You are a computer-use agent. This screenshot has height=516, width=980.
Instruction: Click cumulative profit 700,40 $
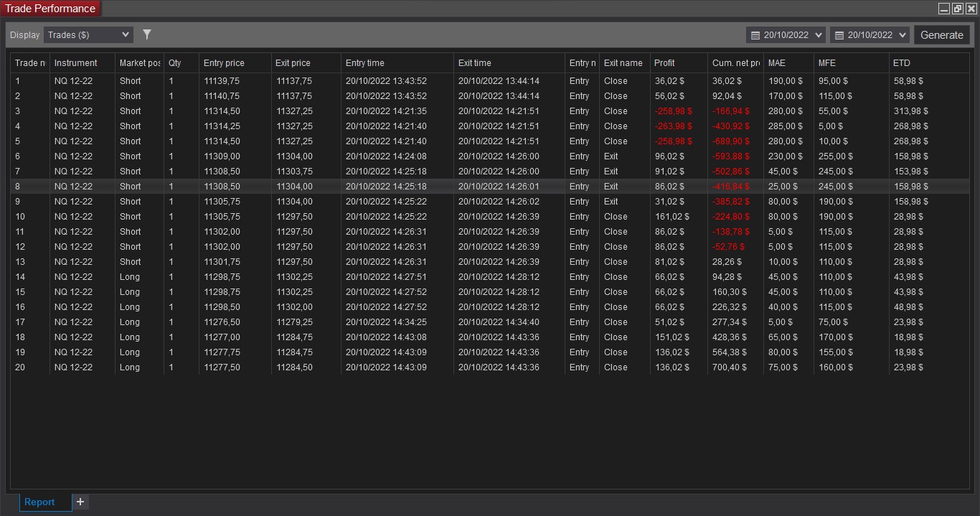730,367
